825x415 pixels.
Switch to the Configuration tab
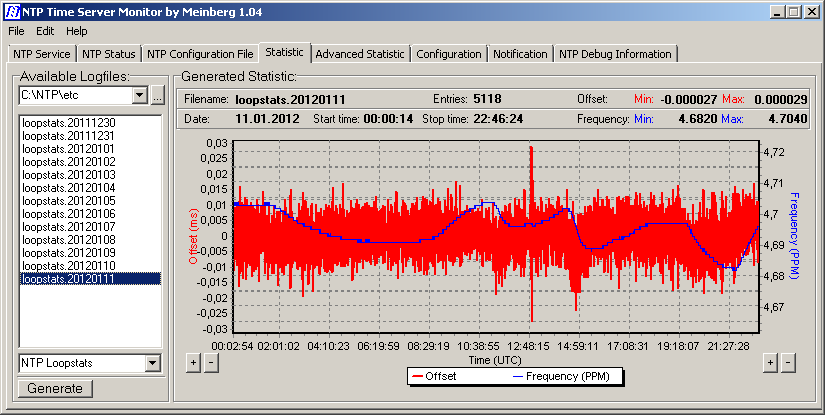(x=449, y=54)
